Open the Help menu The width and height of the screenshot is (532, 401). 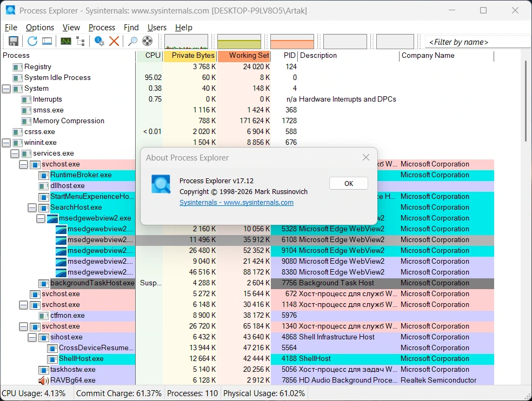(184, 28)
